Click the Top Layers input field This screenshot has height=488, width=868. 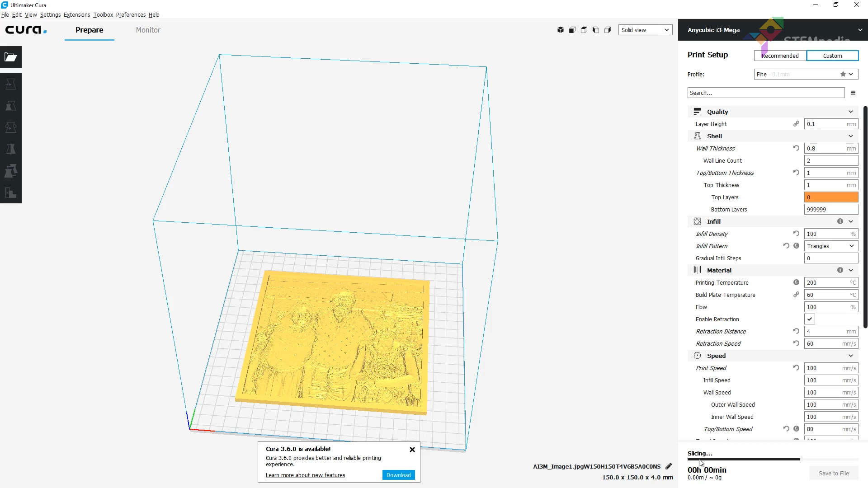point(830,197)
